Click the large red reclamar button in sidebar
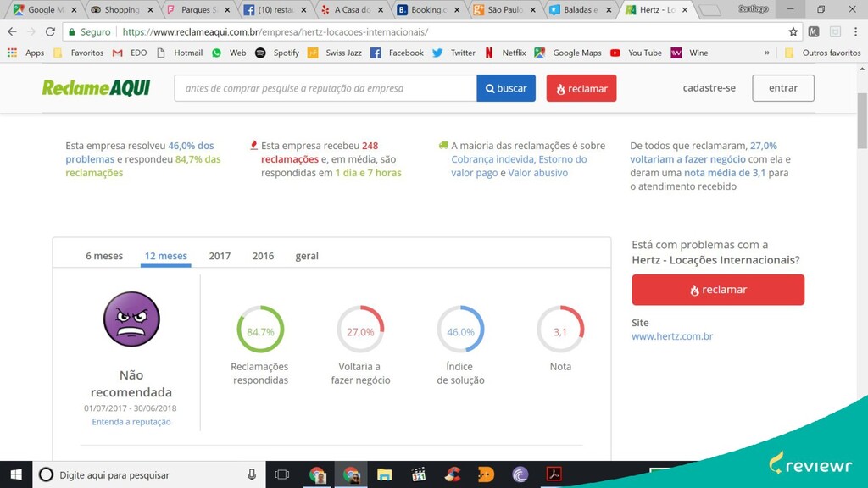 tap(718, 290)
